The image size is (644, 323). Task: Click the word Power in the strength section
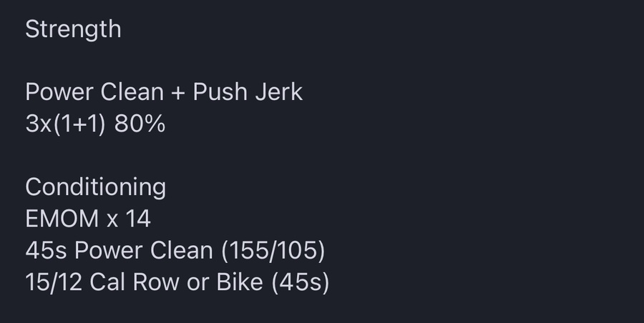click(x=59, y=91)
